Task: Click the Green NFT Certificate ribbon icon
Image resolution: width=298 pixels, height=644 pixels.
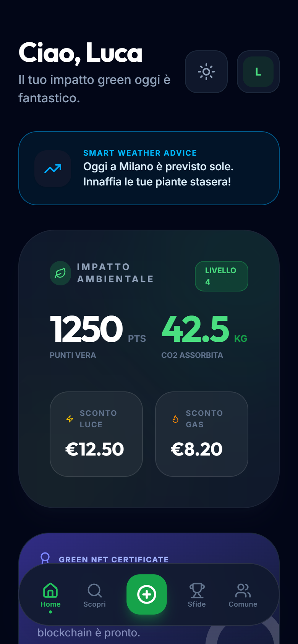Action: (x=45, y=558)
